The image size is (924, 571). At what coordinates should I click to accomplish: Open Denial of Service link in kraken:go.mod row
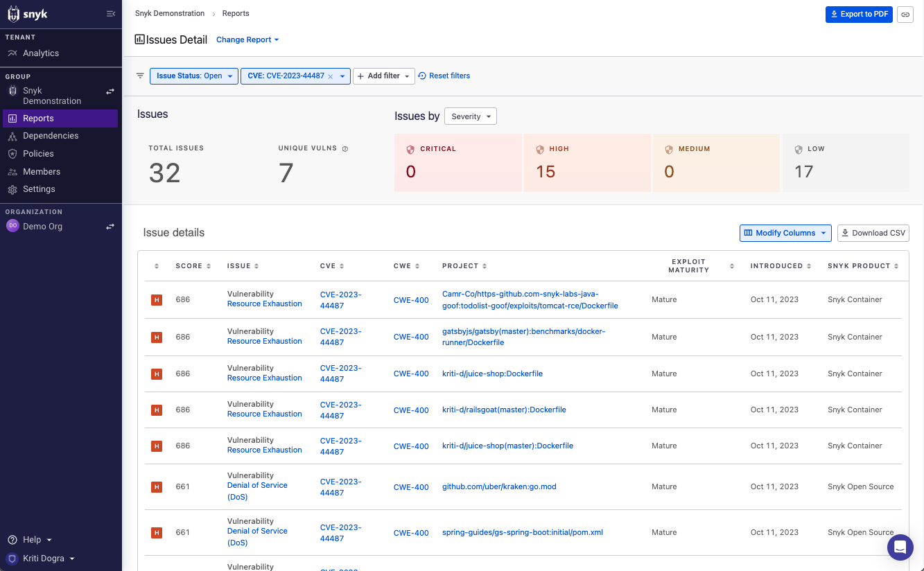[257, 491]
